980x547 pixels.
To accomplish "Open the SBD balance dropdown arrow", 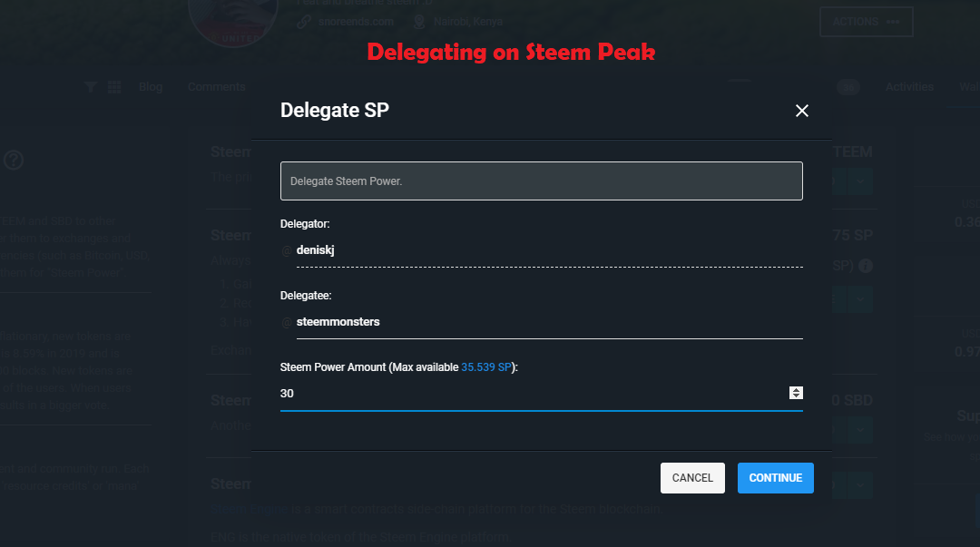I will (860, 430).
